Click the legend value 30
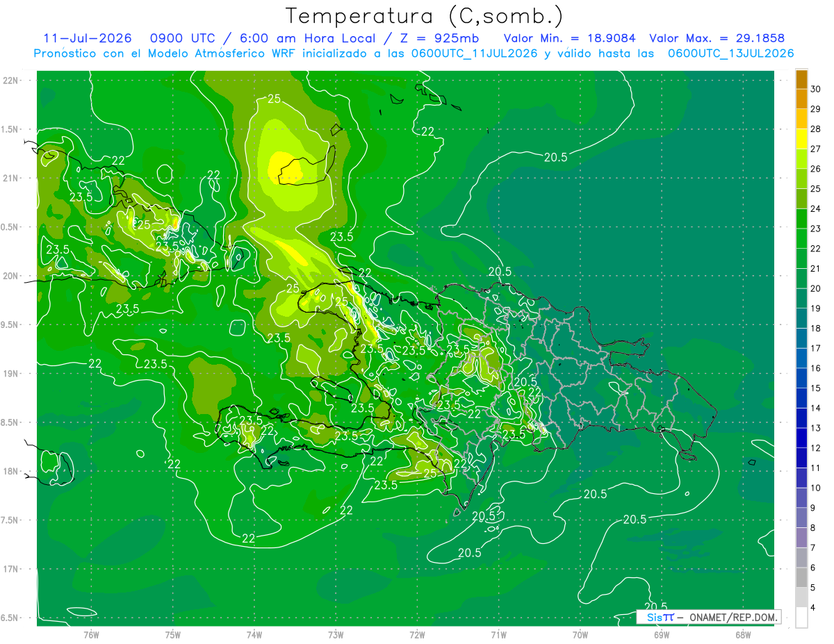 pyautogui.click(x=816, y=89)
